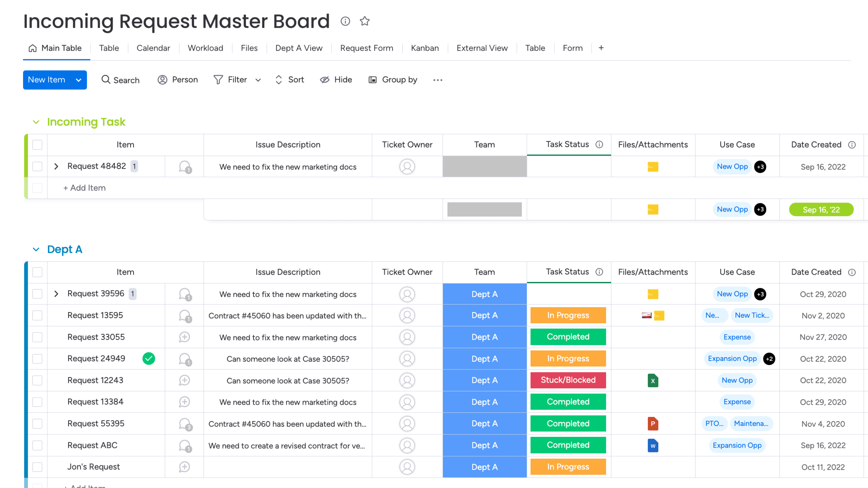The height and width of the screenshot is (488, 868).
Task: Click the three-dots more options icon
Action: coord(437,80)
